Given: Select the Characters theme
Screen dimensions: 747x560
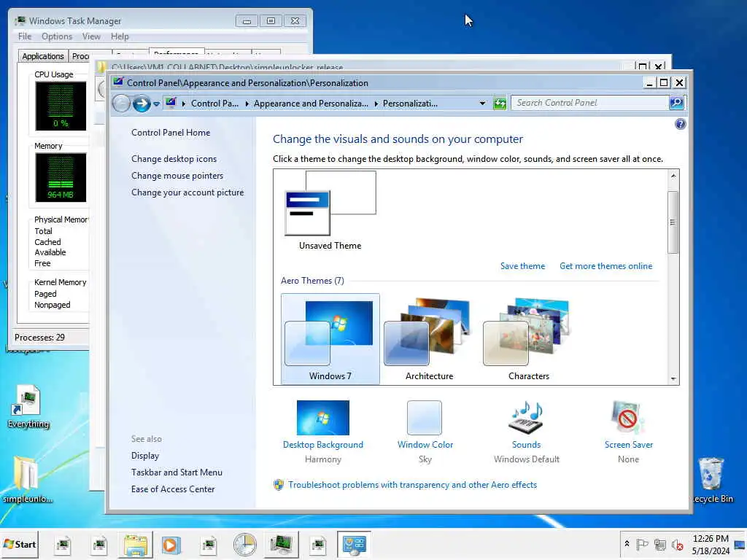Looking at the screenshot, I should coord(528,339).
